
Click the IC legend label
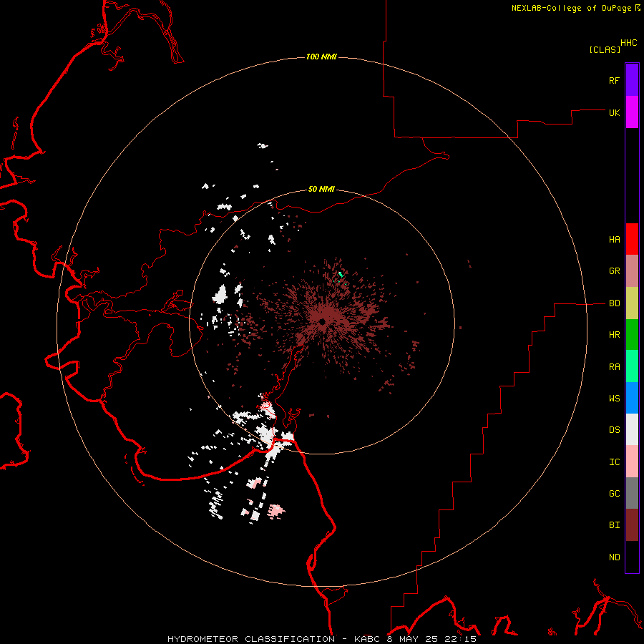(614, 462)
